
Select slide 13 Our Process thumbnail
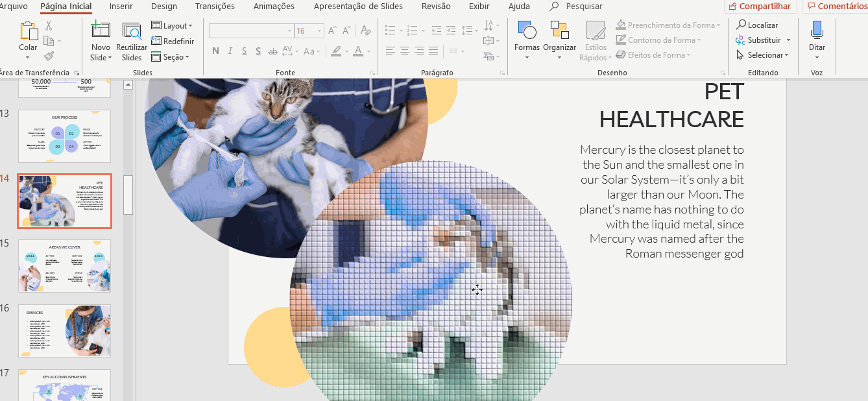[x=64, y=136]
